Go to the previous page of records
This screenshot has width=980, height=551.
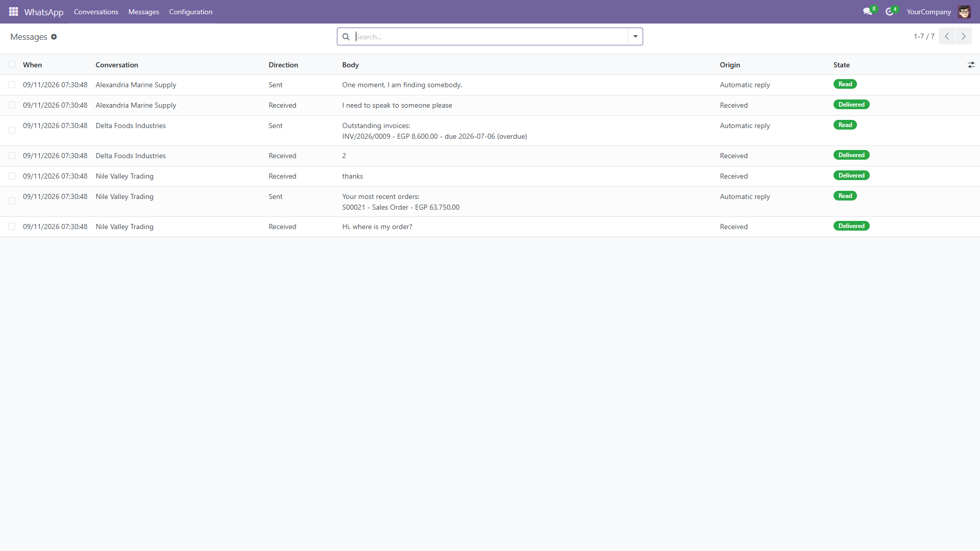tap(947, 36)
